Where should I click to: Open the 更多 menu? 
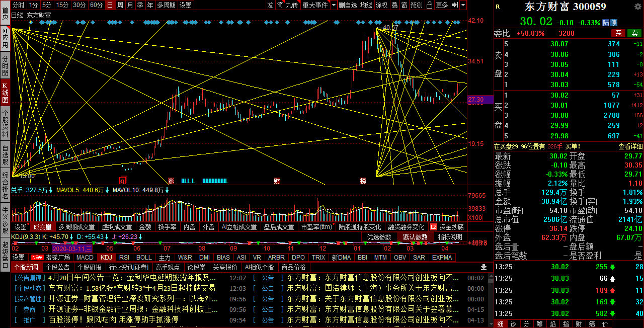click(x=442, y=5)
